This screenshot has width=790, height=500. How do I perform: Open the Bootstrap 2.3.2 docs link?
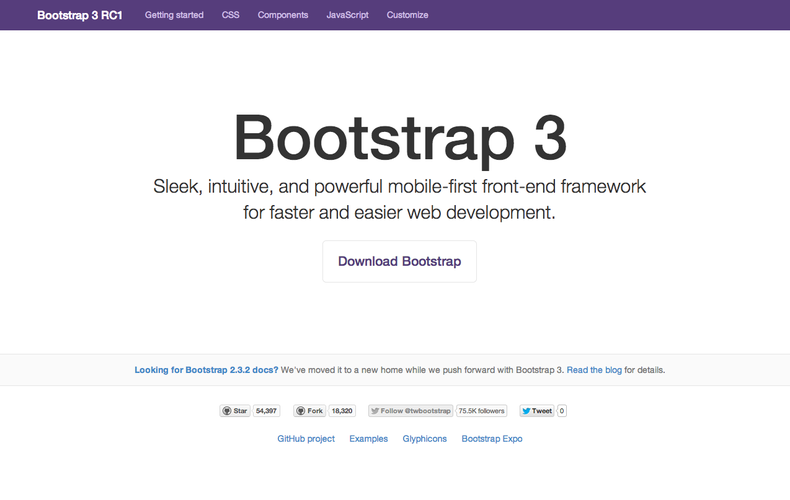(x=206, y=370)
